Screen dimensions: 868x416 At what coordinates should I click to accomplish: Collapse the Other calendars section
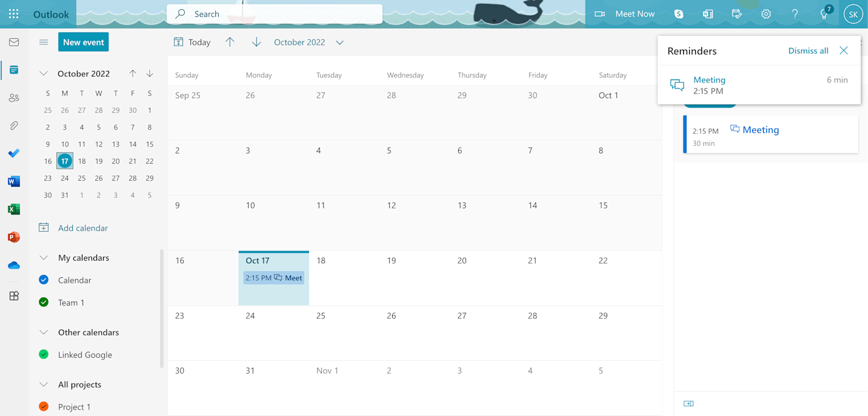coord(44,332)
